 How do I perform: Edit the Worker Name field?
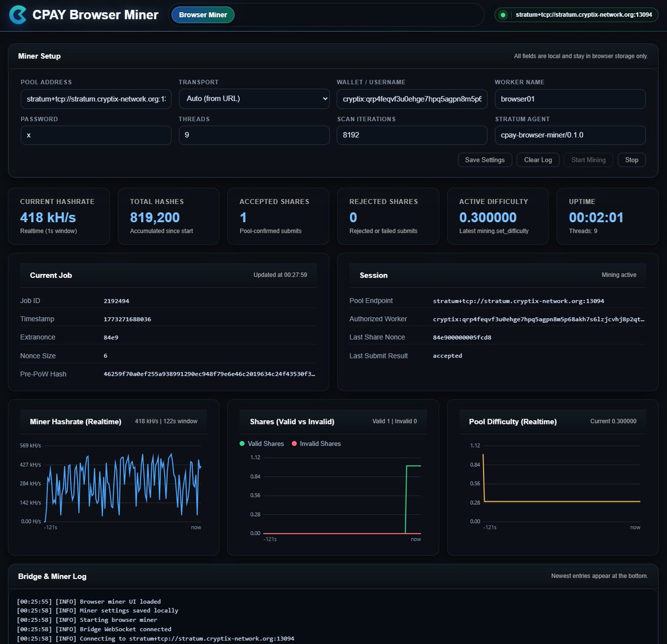click(570, 99)
